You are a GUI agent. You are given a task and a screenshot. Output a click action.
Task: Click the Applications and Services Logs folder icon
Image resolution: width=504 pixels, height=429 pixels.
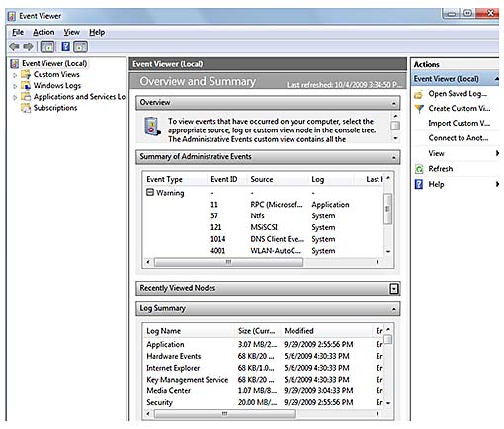(x=26, y=97)
